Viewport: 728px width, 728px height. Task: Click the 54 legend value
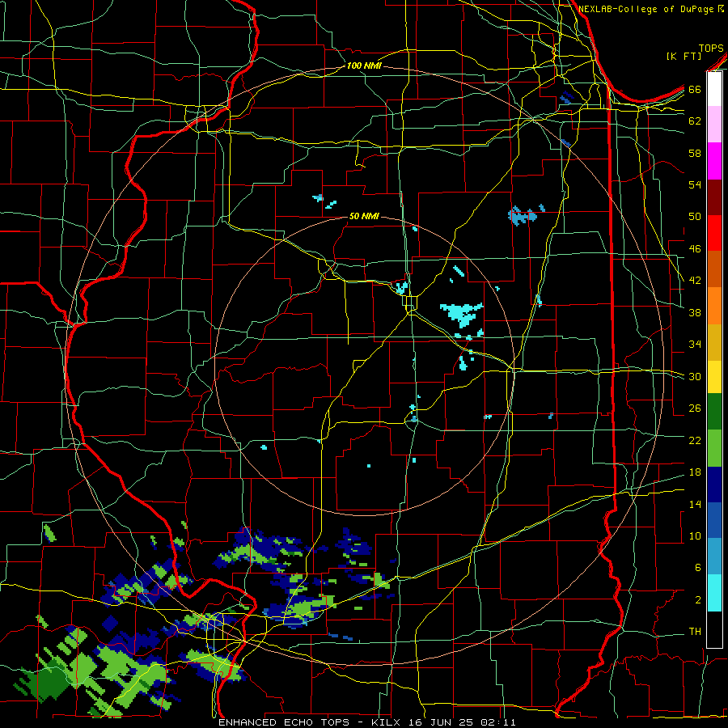[695, 184]
